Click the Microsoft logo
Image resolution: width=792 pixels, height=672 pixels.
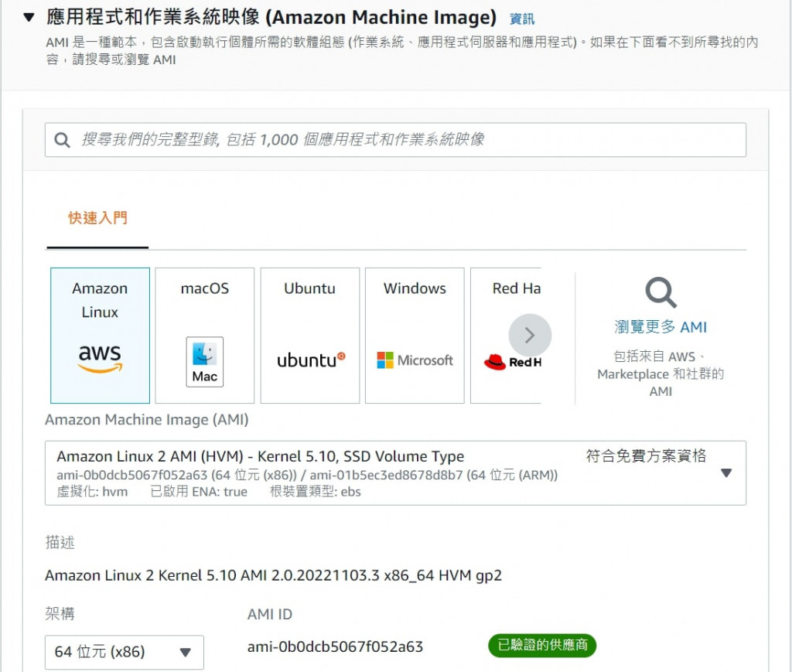(415, 360)
